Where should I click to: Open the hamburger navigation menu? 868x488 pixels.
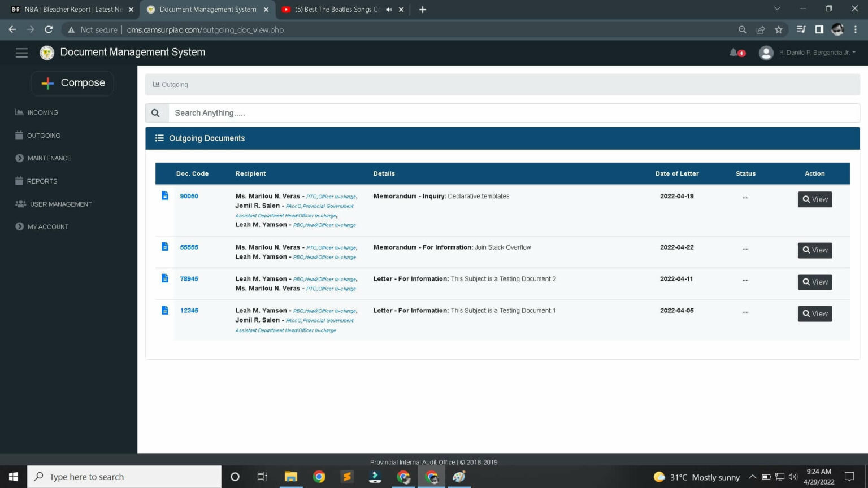(21, 52)
